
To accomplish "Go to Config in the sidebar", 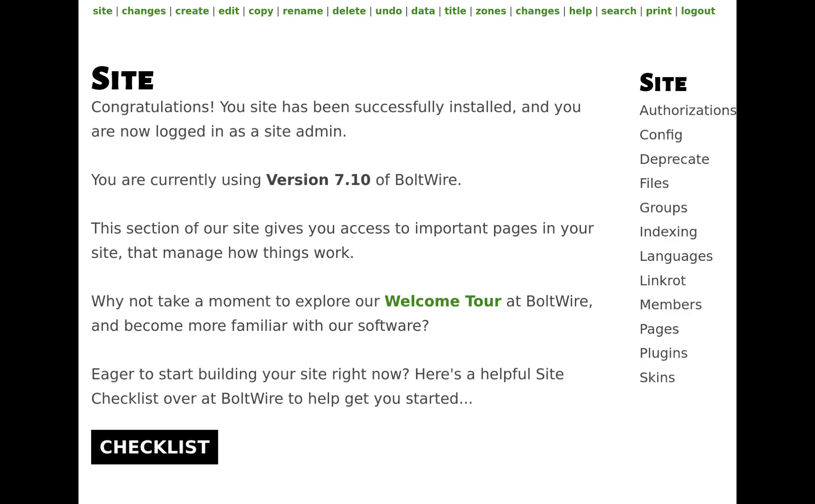I will coord(661,135).
